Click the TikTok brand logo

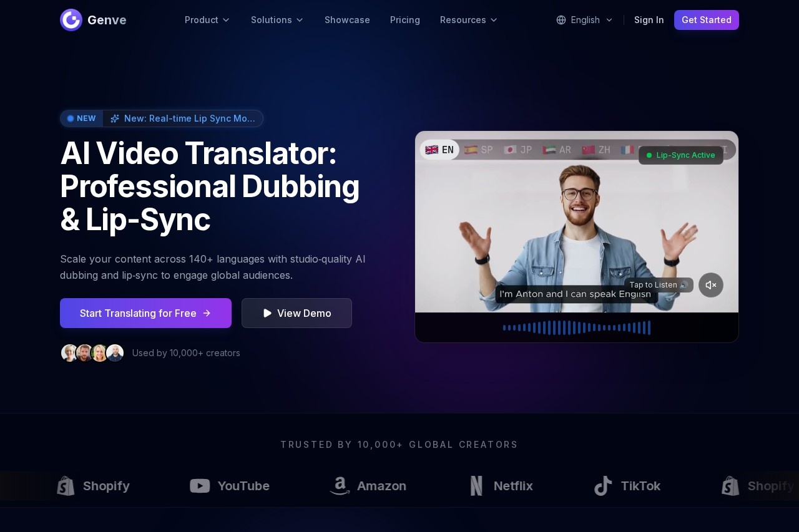point(627,486)
